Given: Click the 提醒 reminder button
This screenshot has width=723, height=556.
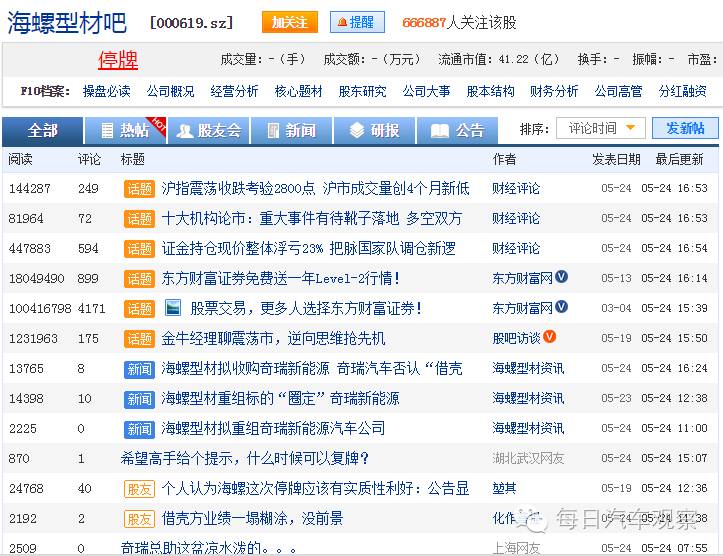Looking at the screenshot, I should [357, 22].
